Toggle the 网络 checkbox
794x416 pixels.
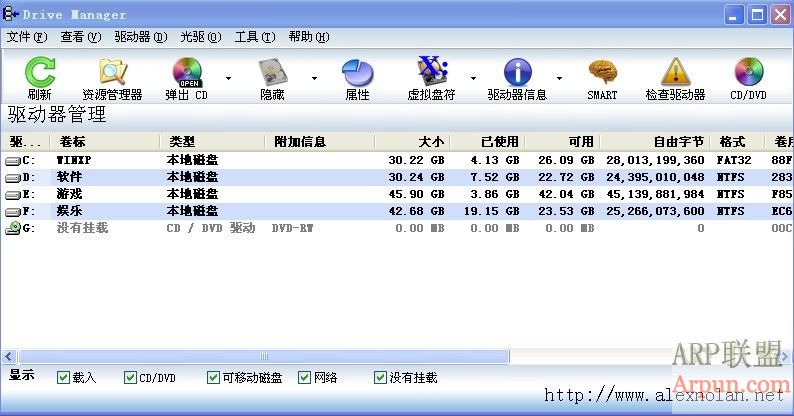tap(304, 378)
